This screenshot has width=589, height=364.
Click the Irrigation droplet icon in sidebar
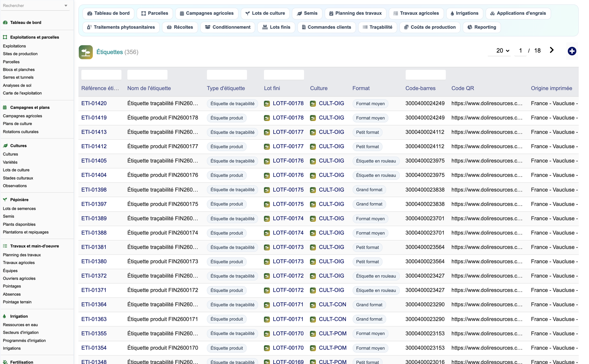coord(5,316)
